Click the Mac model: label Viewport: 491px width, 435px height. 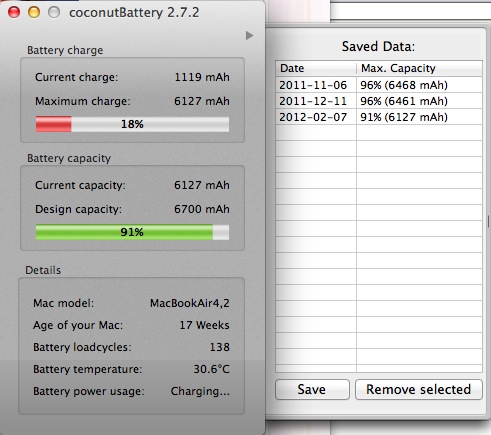tap(63, 303)
